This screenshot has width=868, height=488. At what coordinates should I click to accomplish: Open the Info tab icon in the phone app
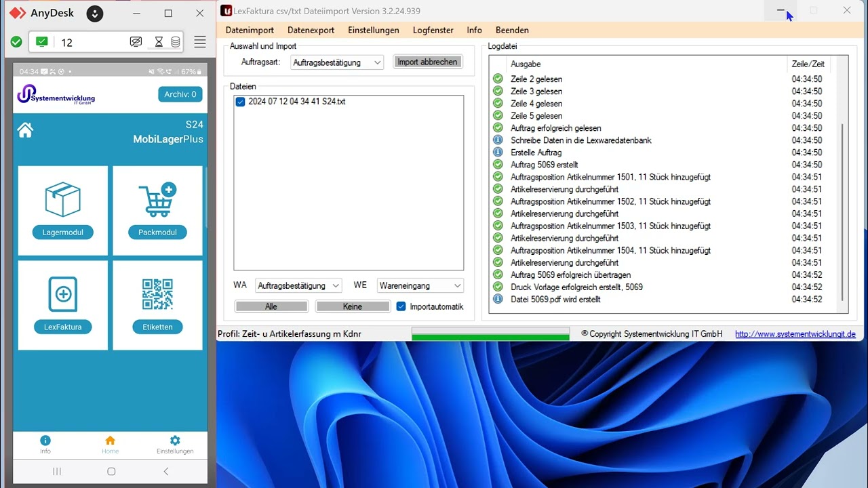coord(45,441)
